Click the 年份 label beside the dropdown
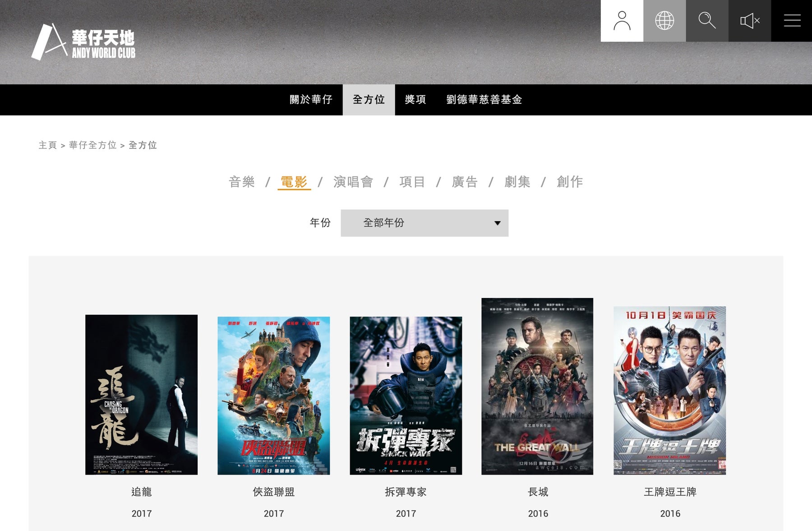The image size is (812, 531). pos(320,223)
